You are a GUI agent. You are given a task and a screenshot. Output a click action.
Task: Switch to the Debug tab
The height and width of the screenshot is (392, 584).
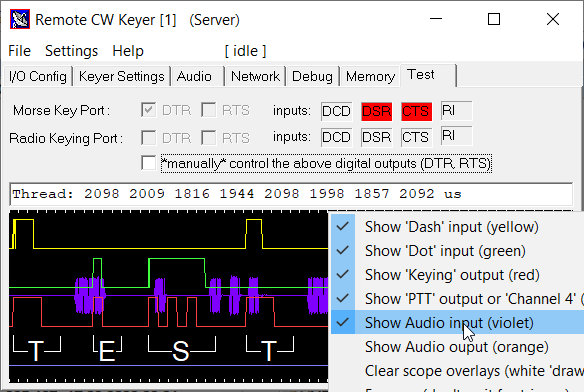pos(312,76)
